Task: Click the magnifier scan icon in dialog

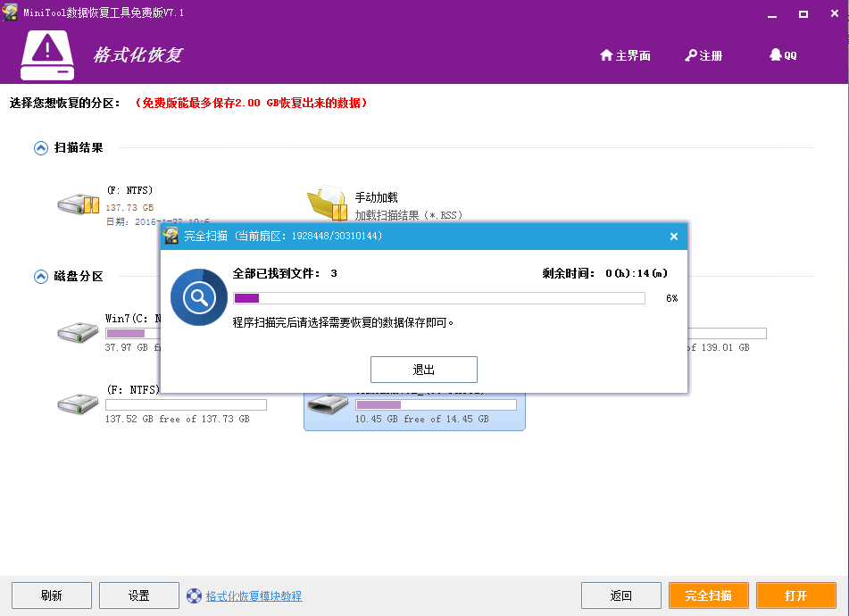Action: click(199, 297)
